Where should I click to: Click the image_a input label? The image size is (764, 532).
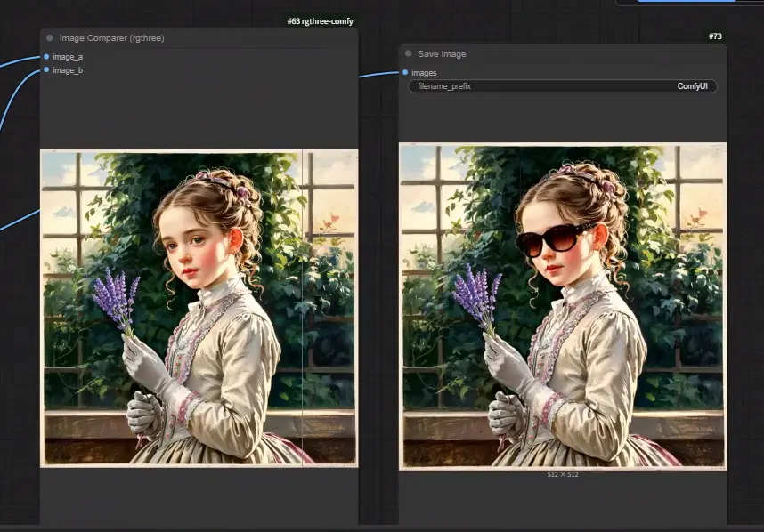[x=68, y=57]
